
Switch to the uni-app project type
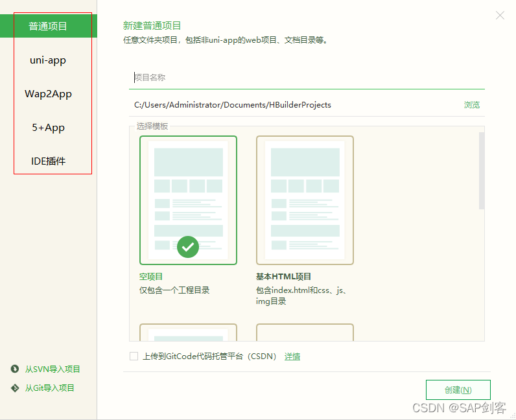point(48,60)
